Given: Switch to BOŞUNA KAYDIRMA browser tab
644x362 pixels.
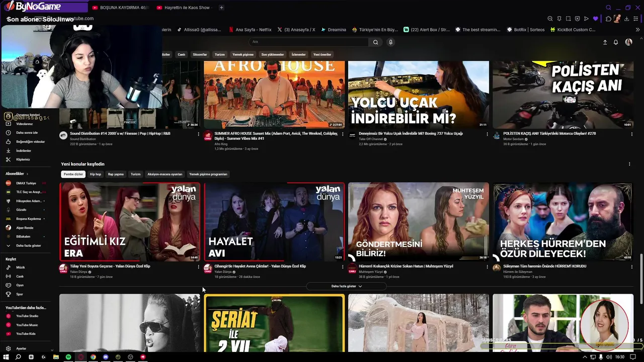Looking at the screenshot, I should 120,8.
